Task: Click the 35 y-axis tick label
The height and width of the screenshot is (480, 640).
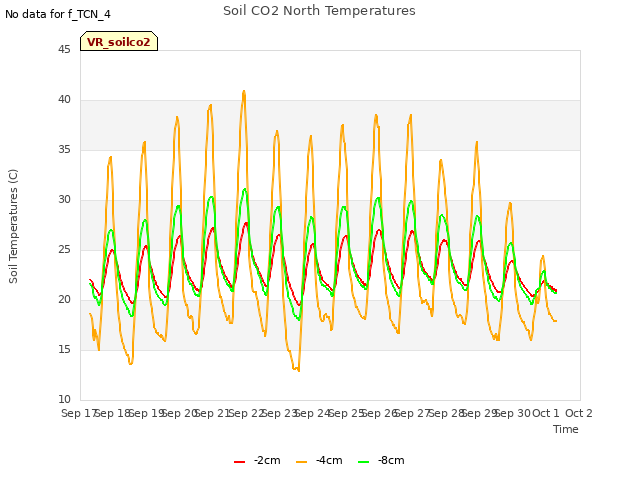Action: pyautogui.click(x=64, y=150)
